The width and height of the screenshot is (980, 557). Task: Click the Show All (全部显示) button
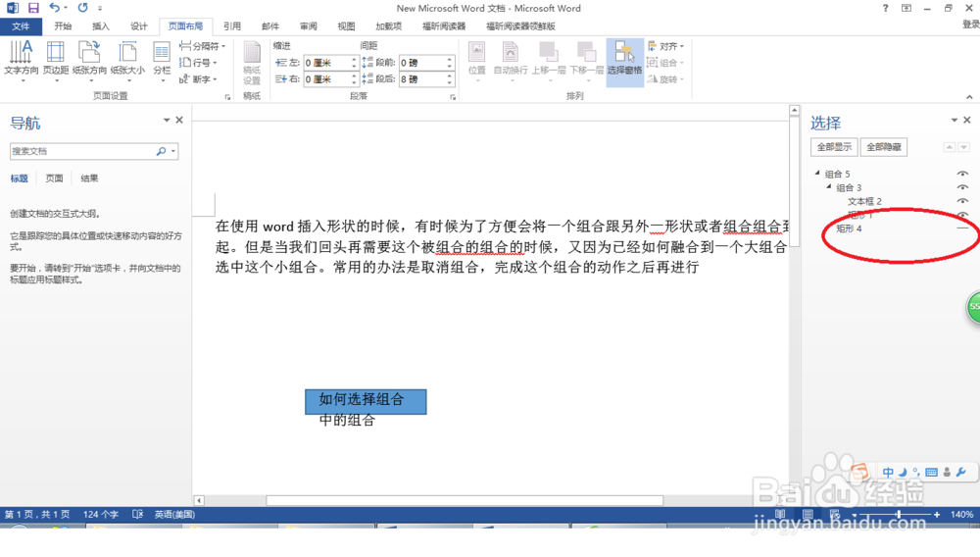coord(834,147)
